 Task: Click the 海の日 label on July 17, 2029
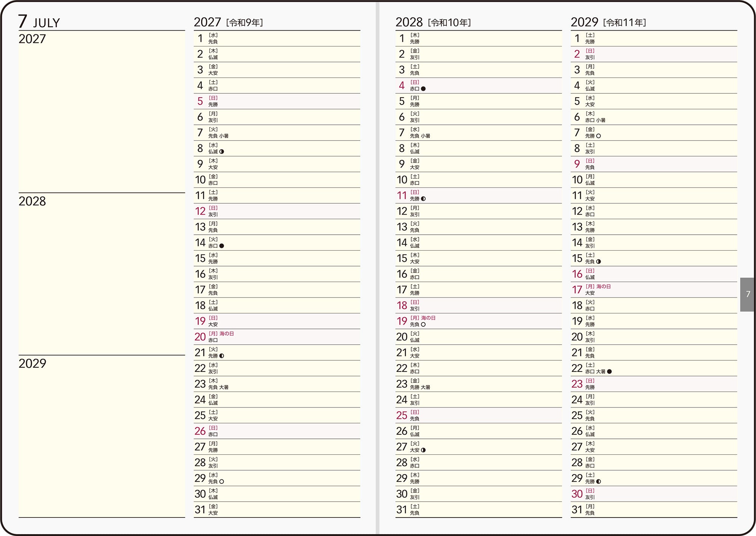click(x=604, y=287)
